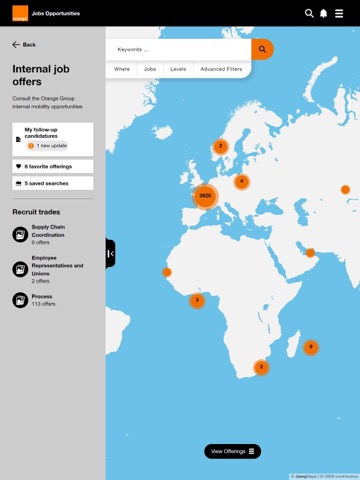Click the list icon in View Offerings
This screenshot has width=360, height=480.
(x=252, y=451)
